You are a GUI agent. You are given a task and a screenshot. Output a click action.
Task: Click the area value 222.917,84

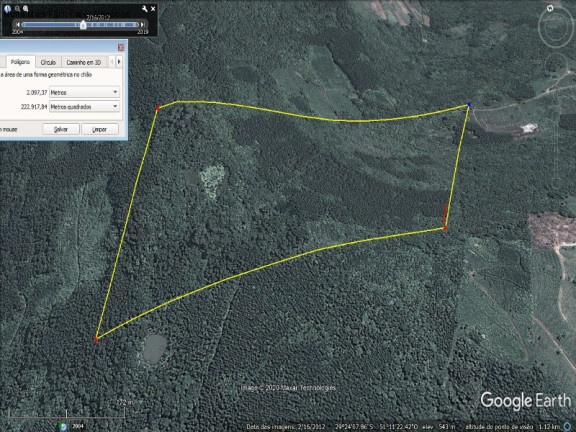[34, 107]
